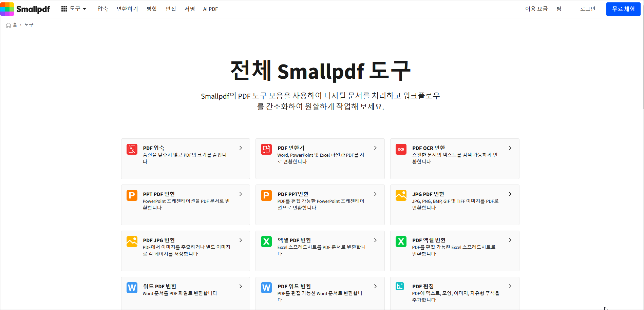The width and height of the screenshot is (644, 310).
Task: Expand the PDF 워드 변환 card chevron
Action: click(375, 286)
